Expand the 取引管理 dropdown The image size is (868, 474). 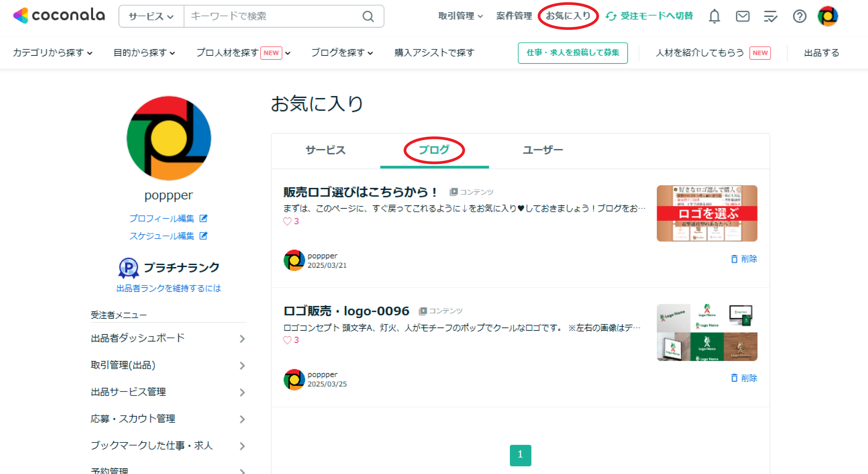(x=460, y=16)
